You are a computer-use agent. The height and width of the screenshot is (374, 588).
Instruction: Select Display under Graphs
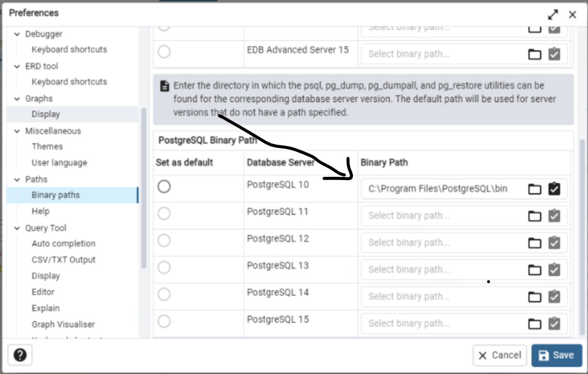coord(46,114)
